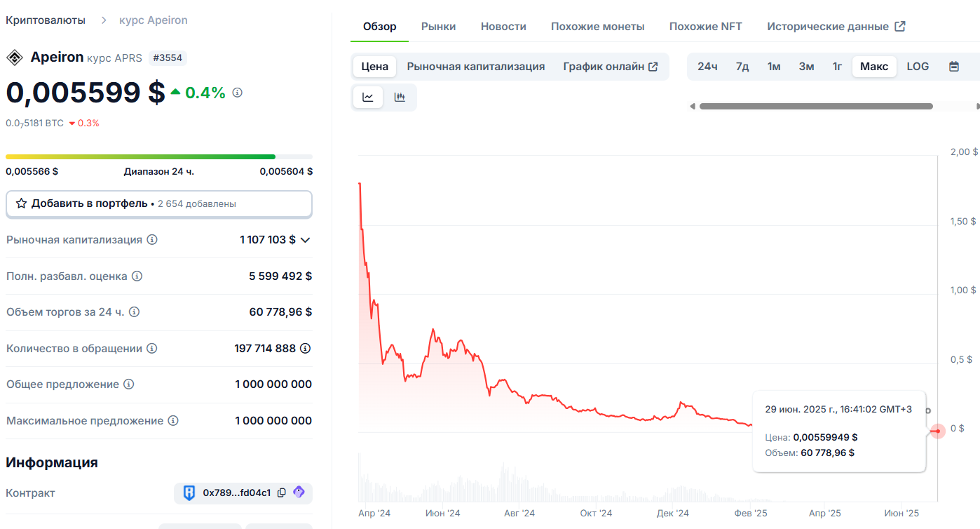Image resolution: width=980 pixels, height=529 pixels.
Task: Click the purple wallet icon by contract
Action: coord(299,492)
